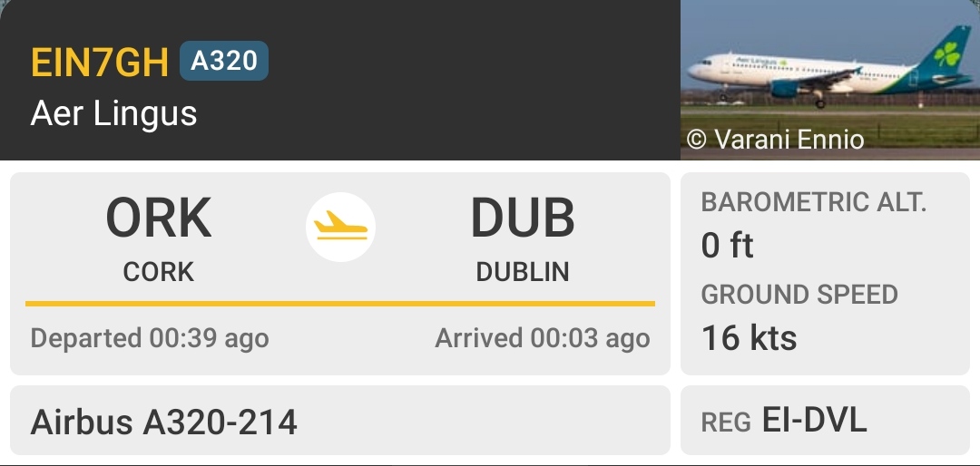Tap the DUBLIN city label
Screen dimensions: 980x466
(x=523, y=272)
